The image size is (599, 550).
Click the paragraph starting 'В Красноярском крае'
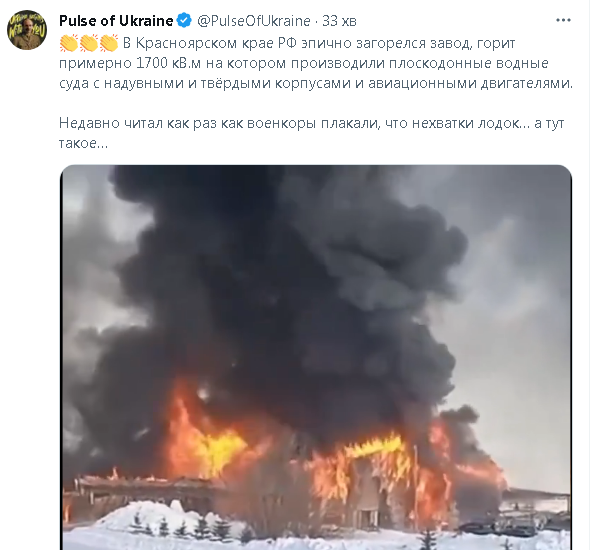pos(316,63)
